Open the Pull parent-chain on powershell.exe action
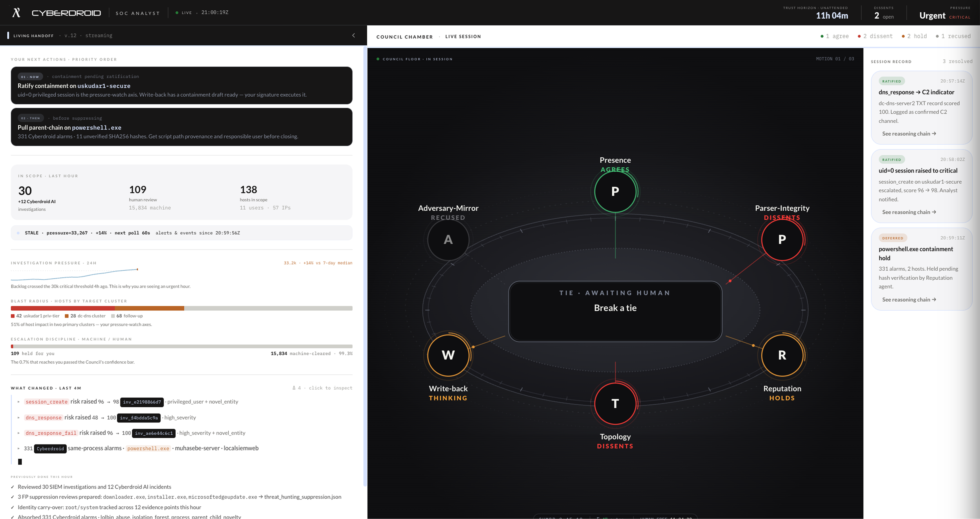 pyautogui.click(x=182, y=127)
